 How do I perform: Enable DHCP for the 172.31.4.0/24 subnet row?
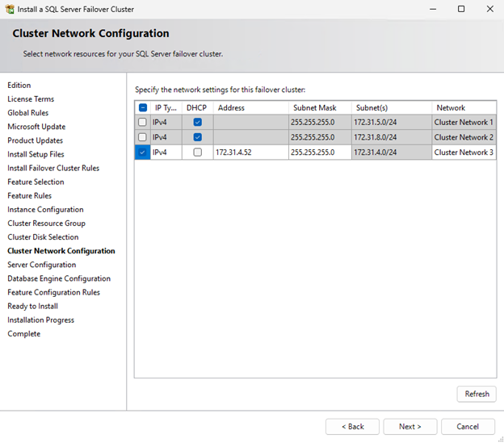pyautogui.click(x=198, y=153)
